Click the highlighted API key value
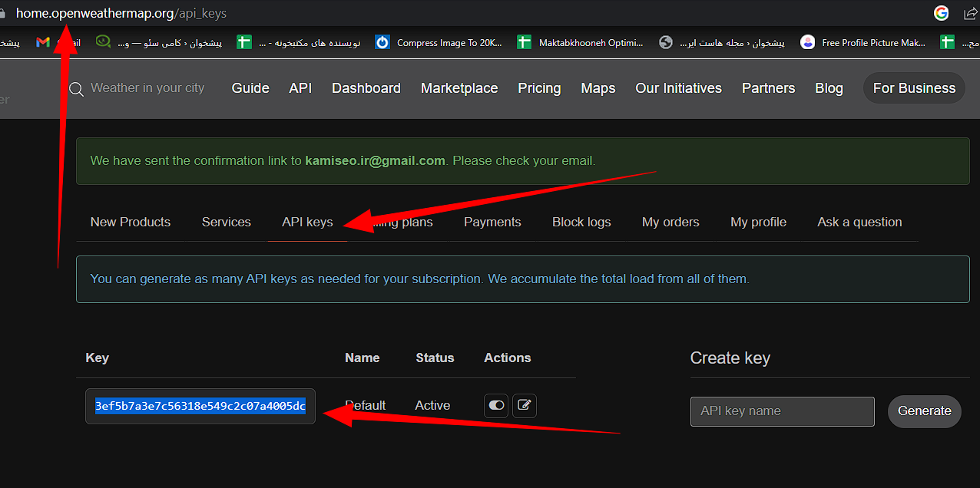Image resolution: width=980 pixels, height=488 pixels. (200, 406)
